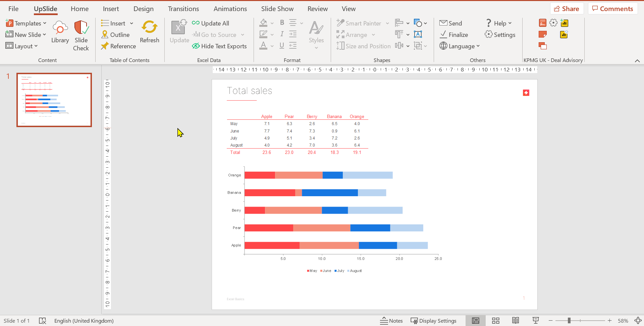
Task: Enable Hide Text Exports
Action: point(219,46)
